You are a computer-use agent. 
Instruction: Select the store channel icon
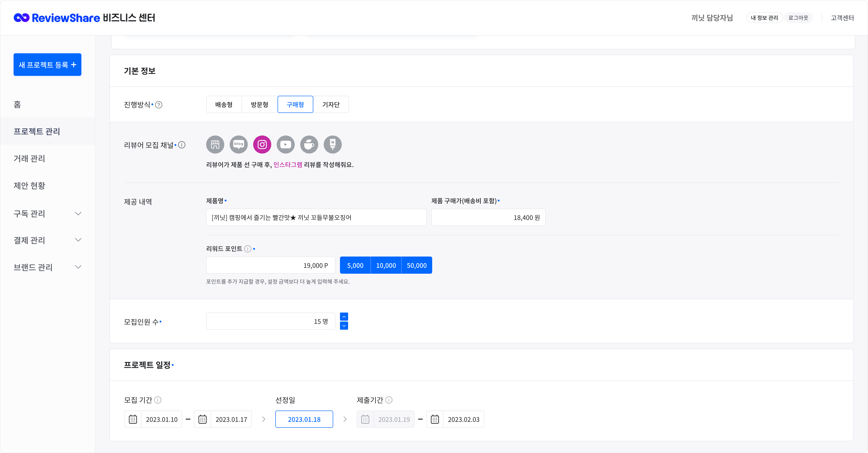(215, 145)
